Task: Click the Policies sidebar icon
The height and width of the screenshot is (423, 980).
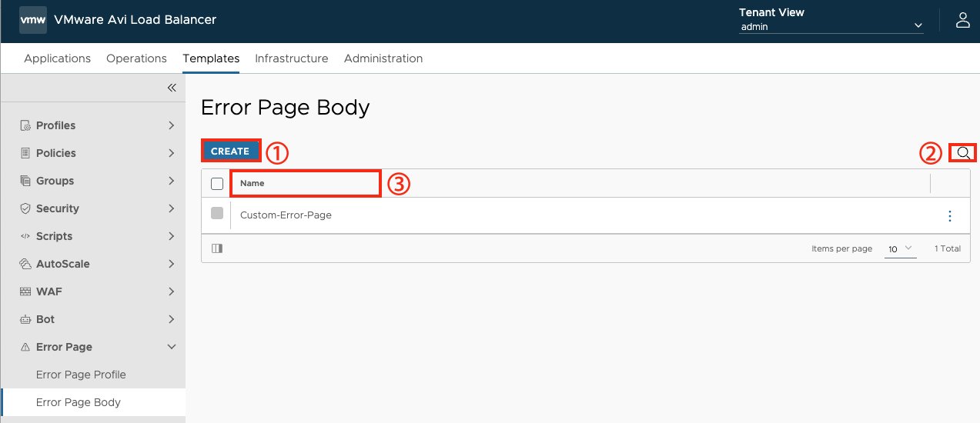Action: [25, 153]
